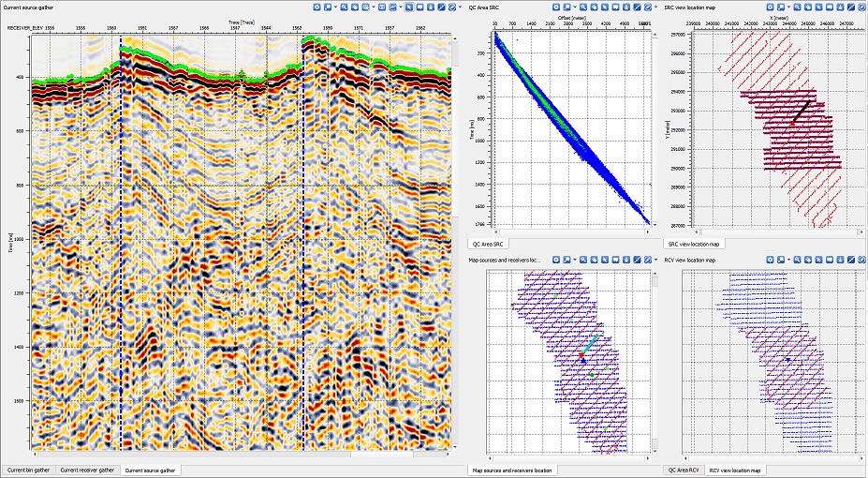Viewport: 868px width, 478px height.
Task: Click the magnifier icon in SRC view location map toolbar
Action: [797, 7]
